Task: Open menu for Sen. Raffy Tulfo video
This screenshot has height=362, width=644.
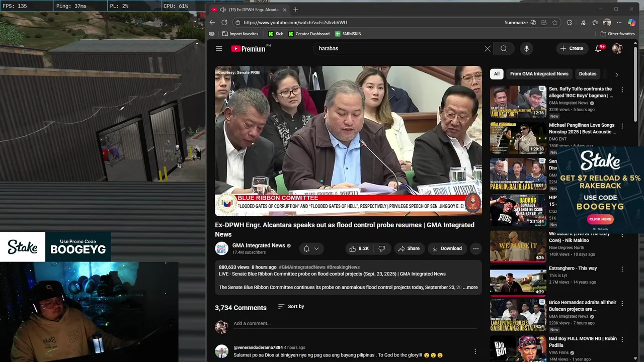Action: click(x=622, y=90)
